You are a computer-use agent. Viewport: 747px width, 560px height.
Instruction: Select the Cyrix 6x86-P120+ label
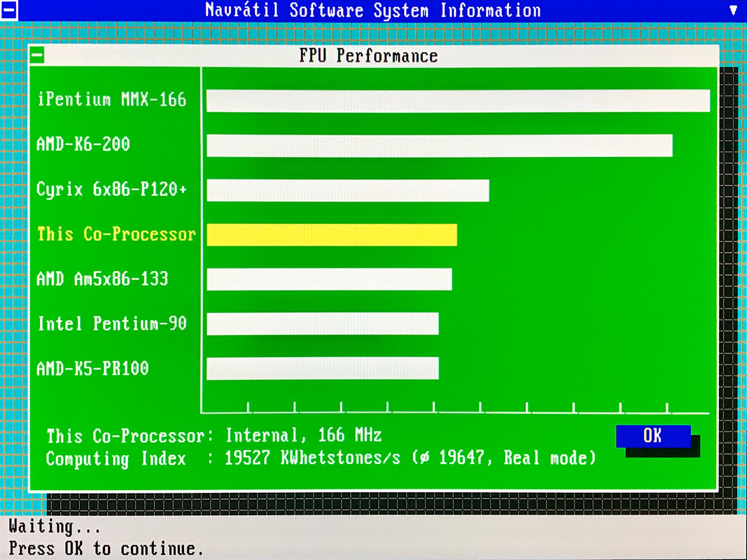pos(112,189)
